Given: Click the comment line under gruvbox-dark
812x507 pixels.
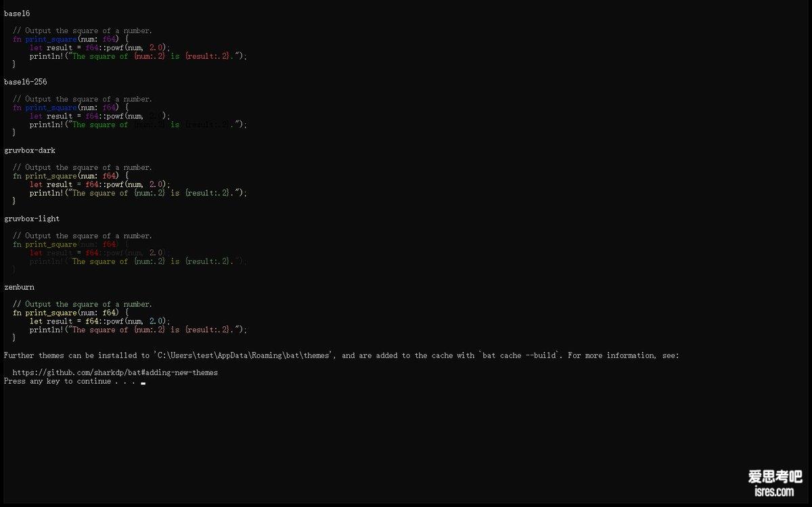Looking at the screenshot, I should [x=83, y=167].
